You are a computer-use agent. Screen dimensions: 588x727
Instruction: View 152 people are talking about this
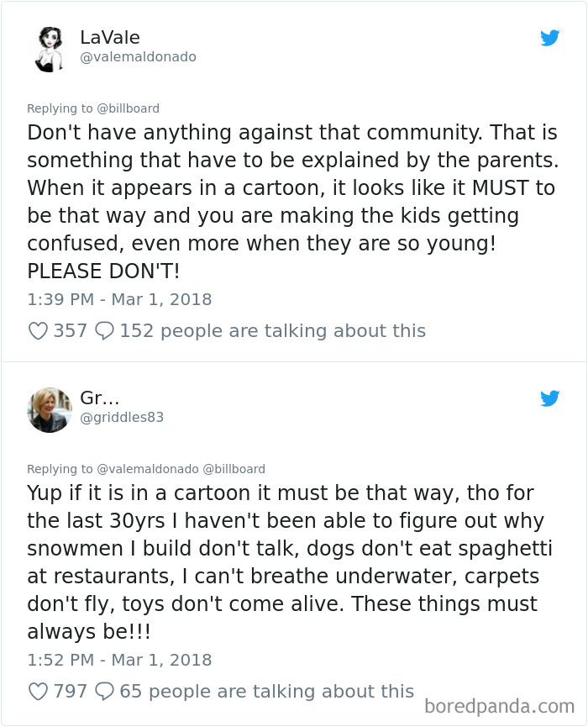[x=272, y=331]
